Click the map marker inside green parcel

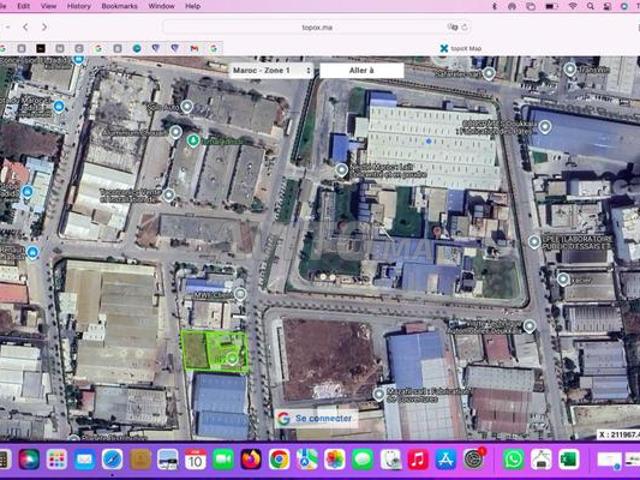pos(233,357)
